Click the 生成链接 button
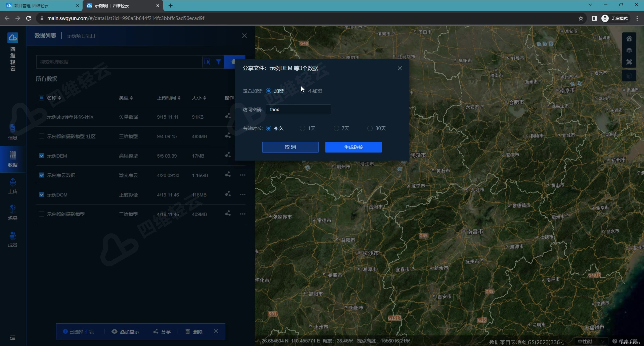This screenshot has width=644, height=346. point(353,147)
